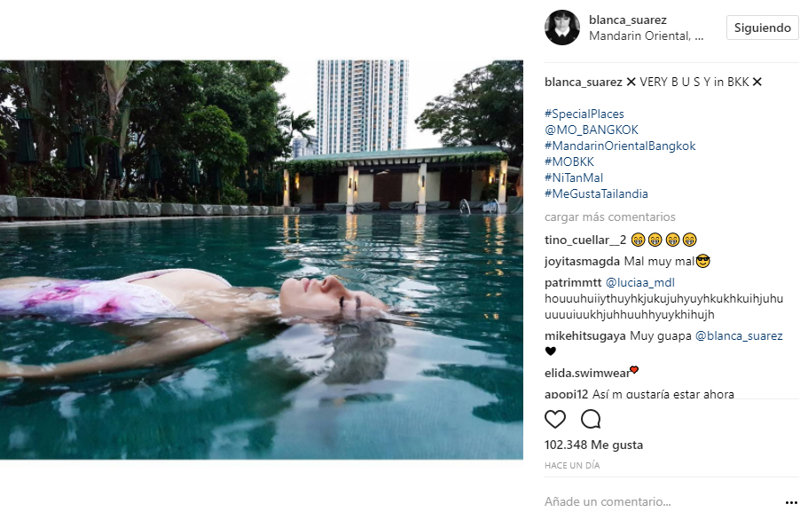Like the post with the heart icon
Screen dimensions: 800x520
[x=555, y=419]
